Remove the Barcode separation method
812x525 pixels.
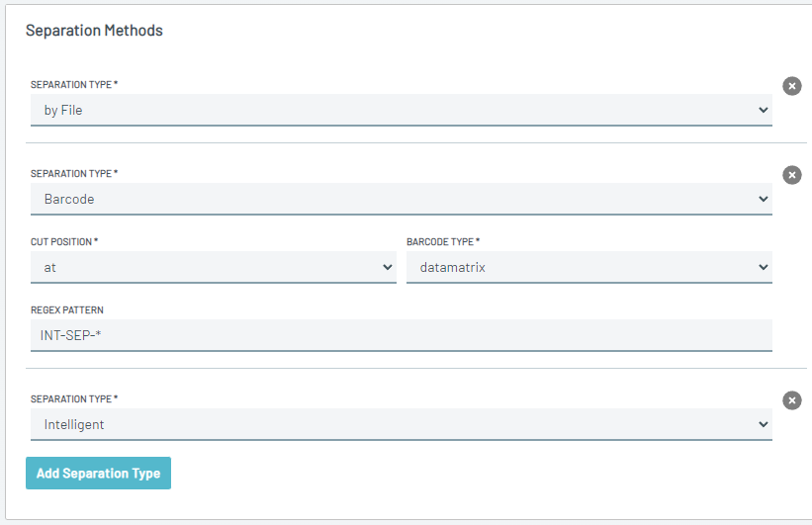[792, 175]
